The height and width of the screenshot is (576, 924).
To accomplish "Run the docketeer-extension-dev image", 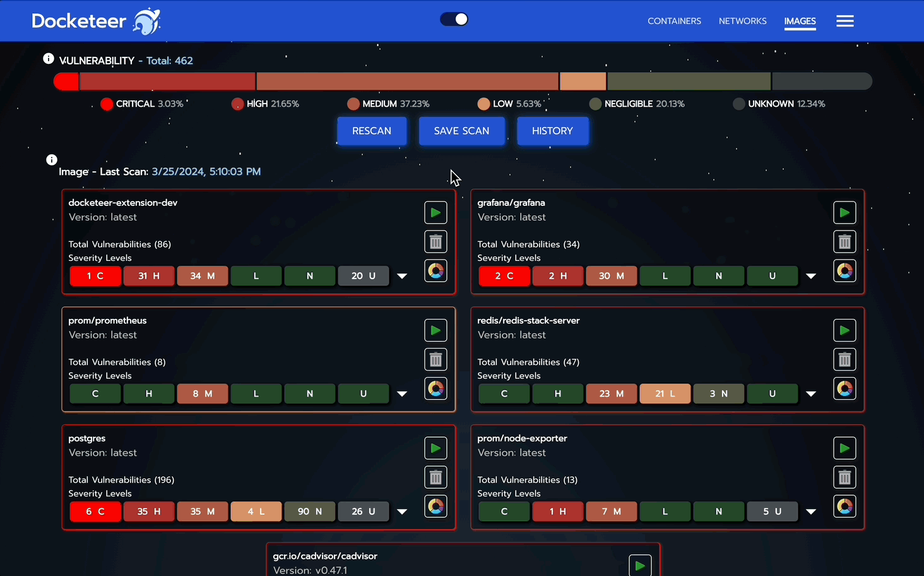I will [x=435, y=213].
